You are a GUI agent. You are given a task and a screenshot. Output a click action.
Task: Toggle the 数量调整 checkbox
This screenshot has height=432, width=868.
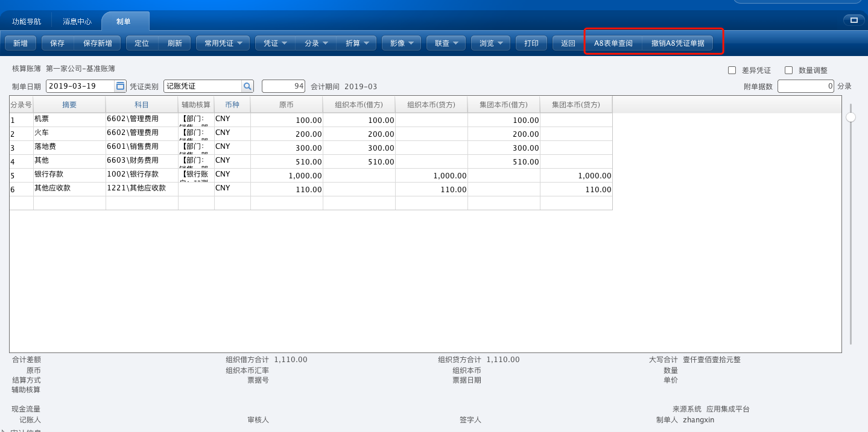tap(788, 70)
